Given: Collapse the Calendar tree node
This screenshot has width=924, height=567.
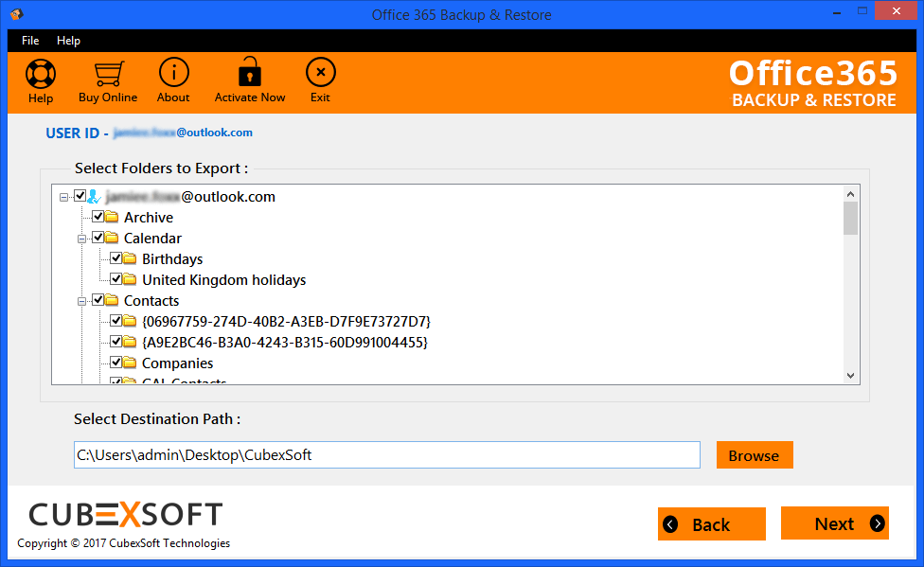Looking at the screenshot, I should pos(82,239).
